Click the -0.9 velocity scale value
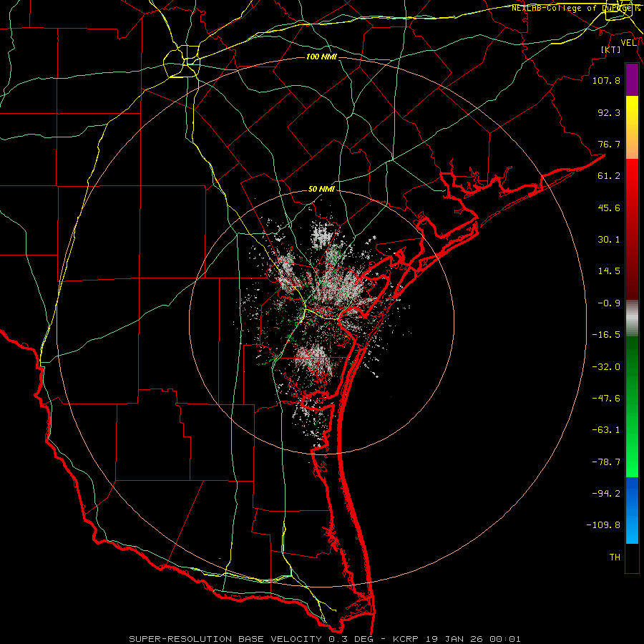Viewport: 644px width, 644px height. pyautogui.click(x=609, y=303)
